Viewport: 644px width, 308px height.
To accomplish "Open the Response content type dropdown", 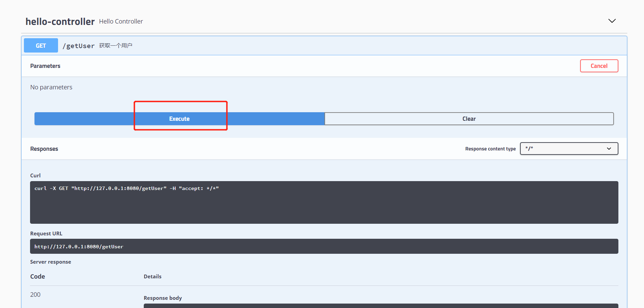I will click(x=569, y=148).
